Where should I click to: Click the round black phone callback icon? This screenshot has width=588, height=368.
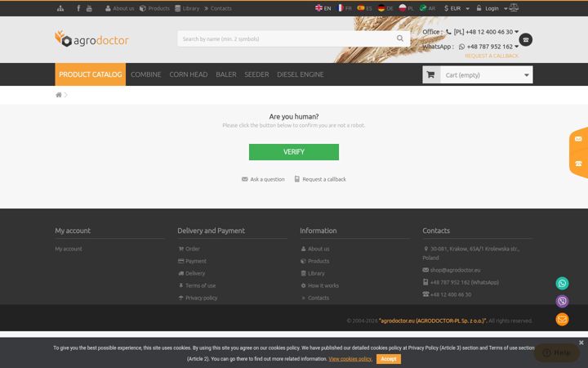click(x=525, y=39)
